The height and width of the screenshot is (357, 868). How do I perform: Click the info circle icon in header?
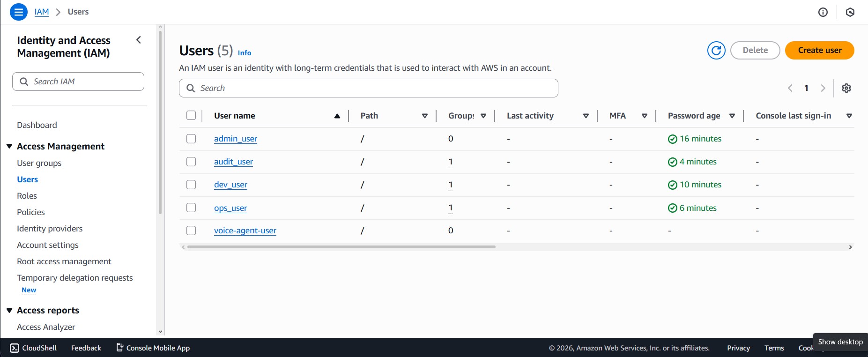823,12
